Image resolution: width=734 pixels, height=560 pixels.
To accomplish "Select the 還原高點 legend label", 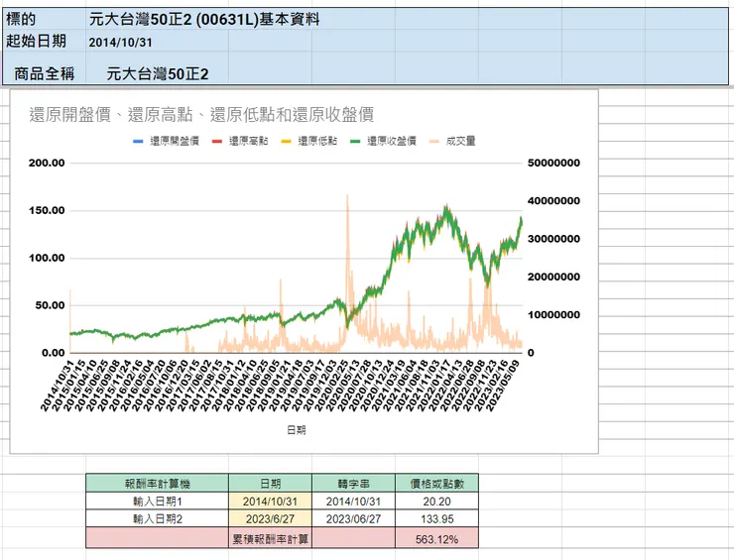I will pyautogui.click(x=249, y=141).
